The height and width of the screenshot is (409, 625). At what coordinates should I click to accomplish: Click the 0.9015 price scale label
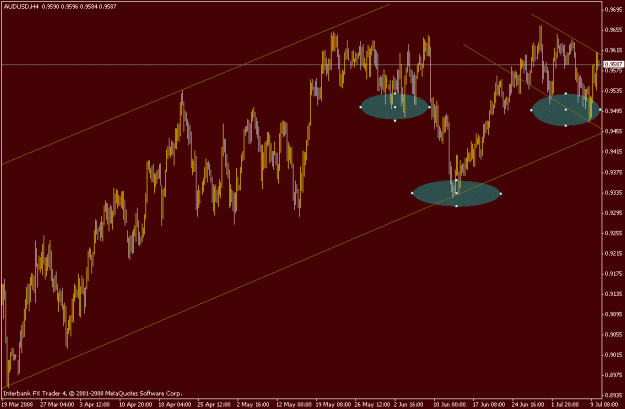tap(614, 355)
